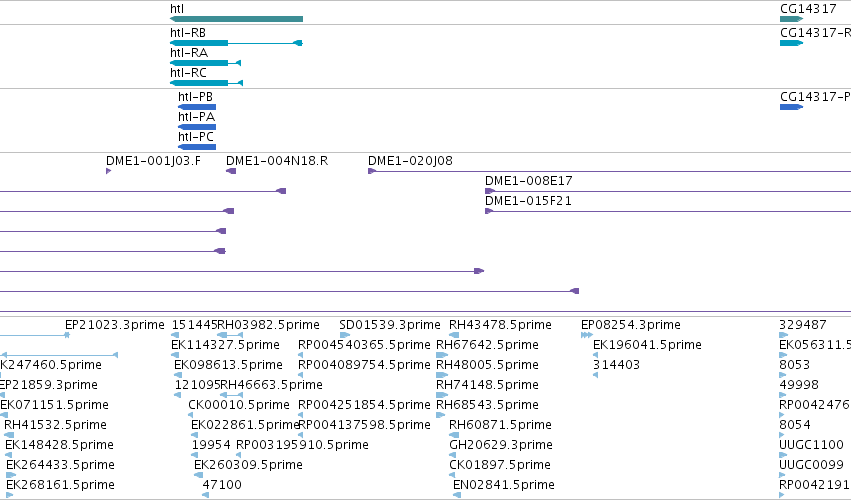
Task: Select the EK260309.5prime EST
Action: (x=199, y=475)
